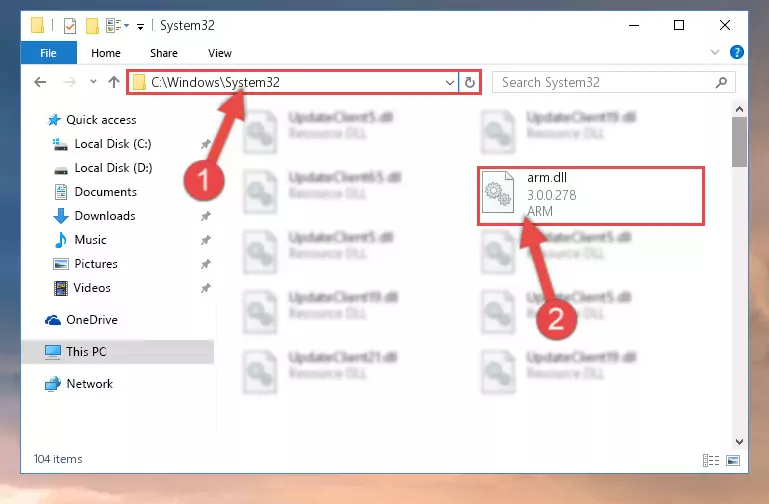
Task: Minimize the System32 window
Action: (x=634, y=25)
